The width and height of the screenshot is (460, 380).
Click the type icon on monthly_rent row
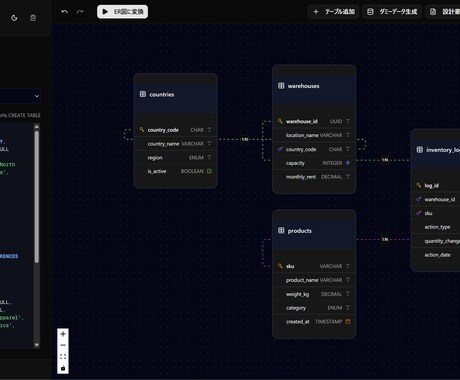(348, 177)
